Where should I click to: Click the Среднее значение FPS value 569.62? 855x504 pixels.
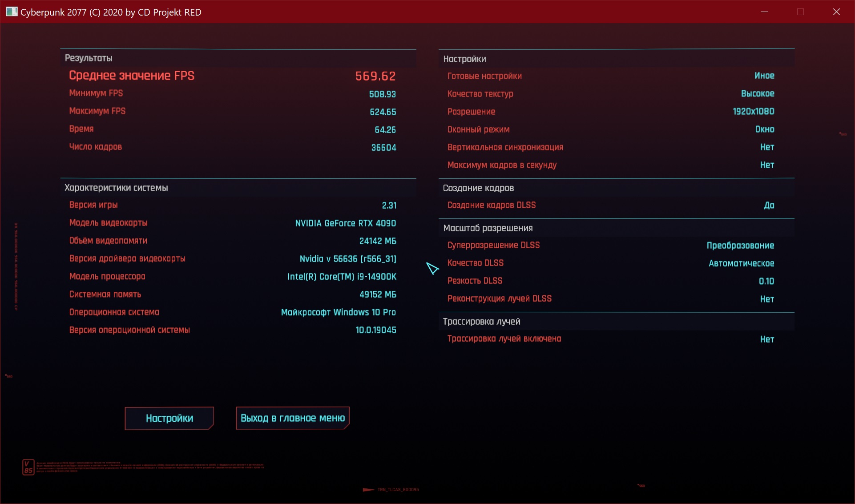(375, 77)
